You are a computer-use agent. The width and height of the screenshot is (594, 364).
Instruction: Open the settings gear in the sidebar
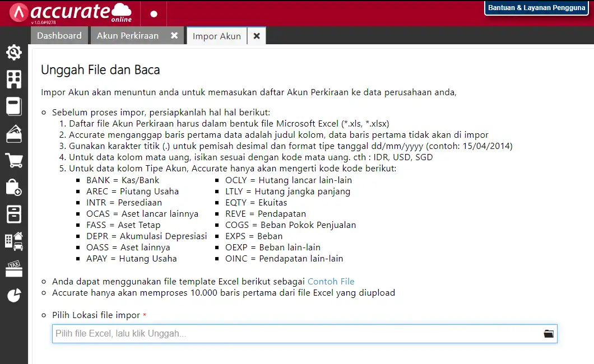click(x=14, y=53)
